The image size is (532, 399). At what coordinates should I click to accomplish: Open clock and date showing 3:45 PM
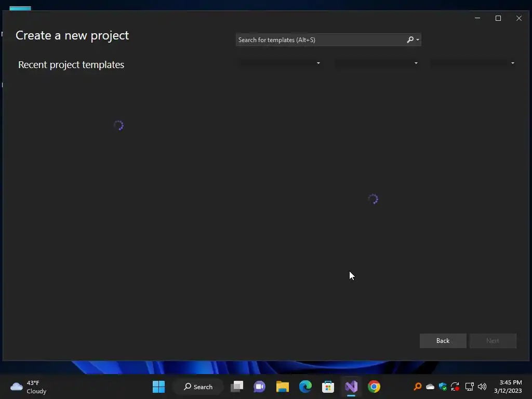(508, 387)
